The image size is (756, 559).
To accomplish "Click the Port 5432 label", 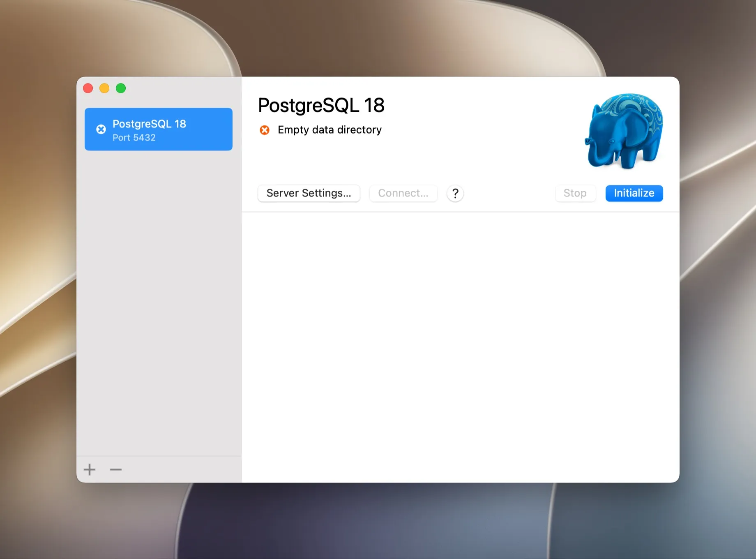I will 134,138.
